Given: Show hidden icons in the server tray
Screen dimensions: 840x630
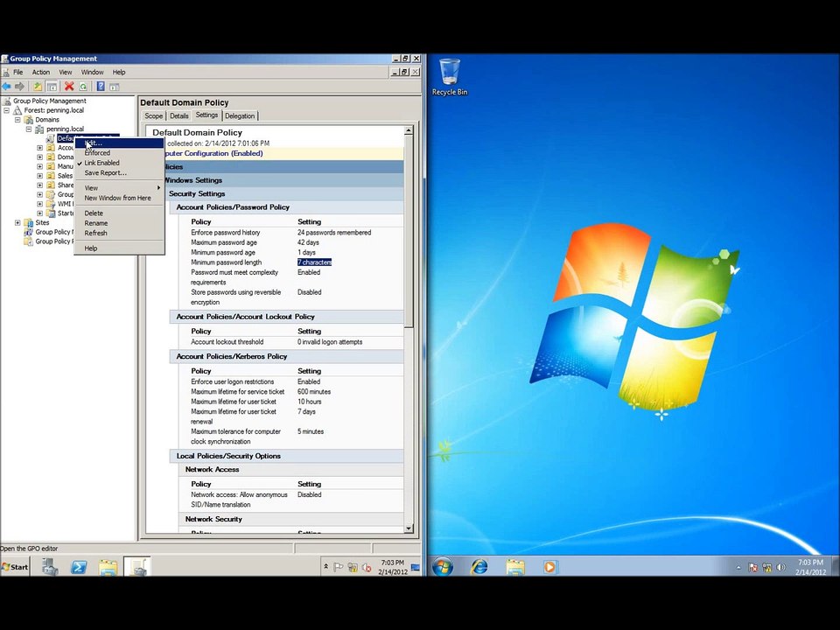Looking at the screenshot, I should click(325, 567).
